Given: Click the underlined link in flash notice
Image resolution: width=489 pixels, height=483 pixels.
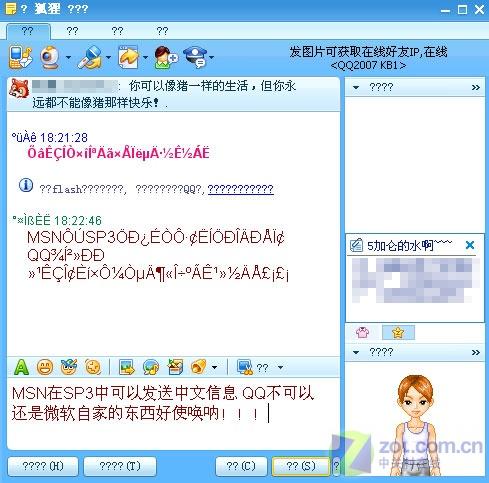Looking at the screenshot, I should click(241, 189).
